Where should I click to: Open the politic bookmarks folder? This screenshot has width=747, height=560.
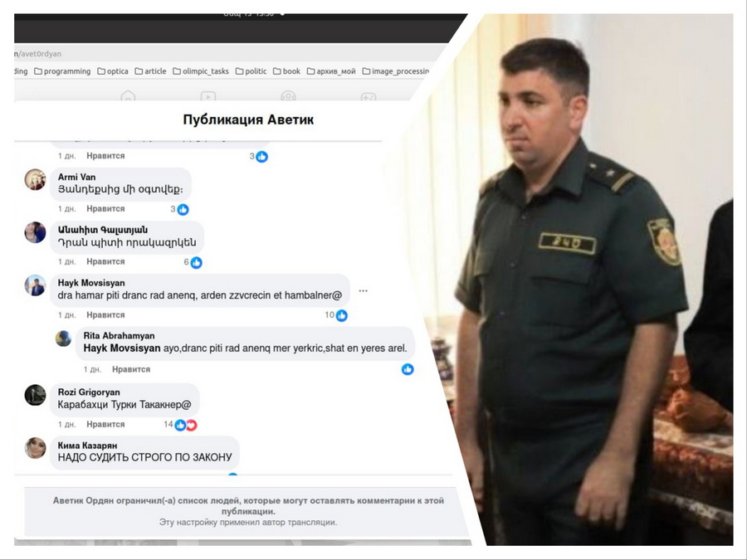coord(251,71)
